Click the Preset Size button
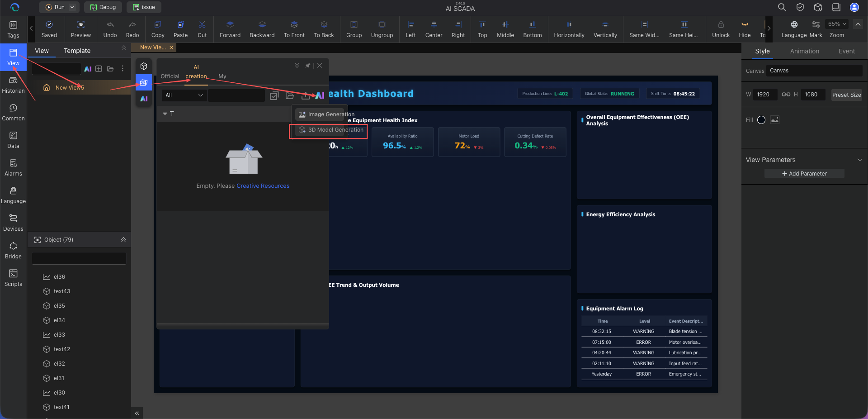The image size is (868, 419). [846, 95]
